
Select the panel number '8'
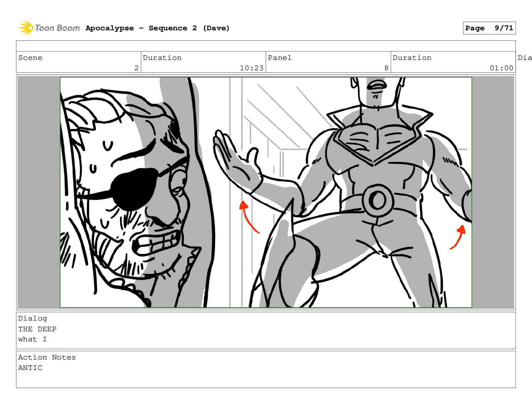[386, 68]
